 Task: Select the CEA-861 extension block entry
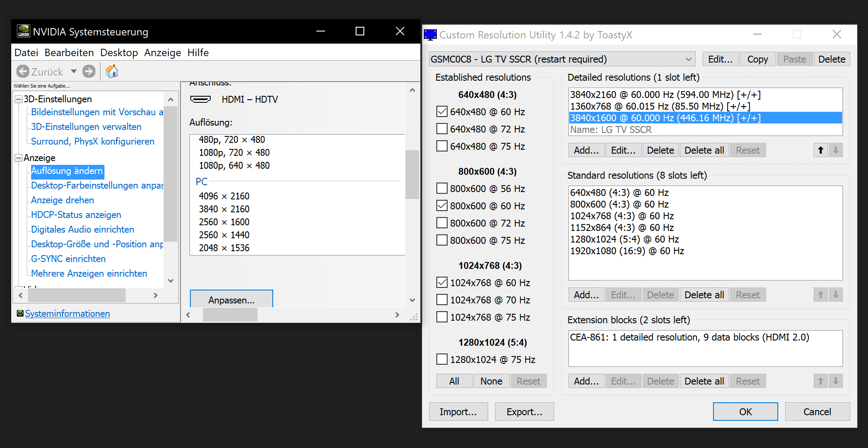coord(705,337)
